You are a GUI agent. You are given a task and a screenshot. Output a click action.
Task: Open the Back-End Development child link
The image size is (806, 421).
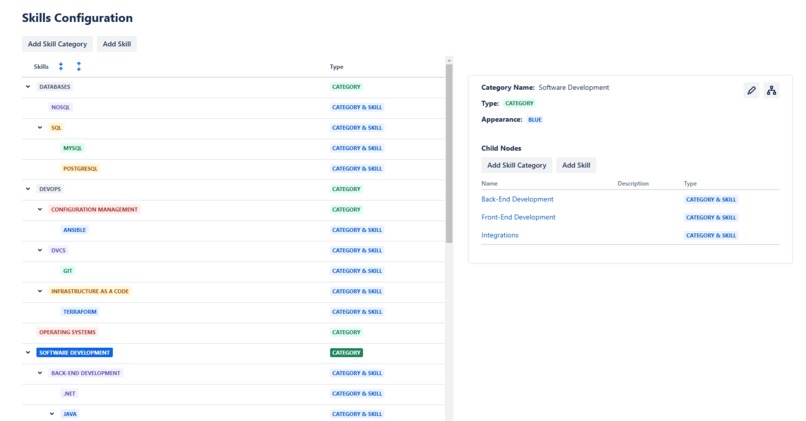coord(517,199)
